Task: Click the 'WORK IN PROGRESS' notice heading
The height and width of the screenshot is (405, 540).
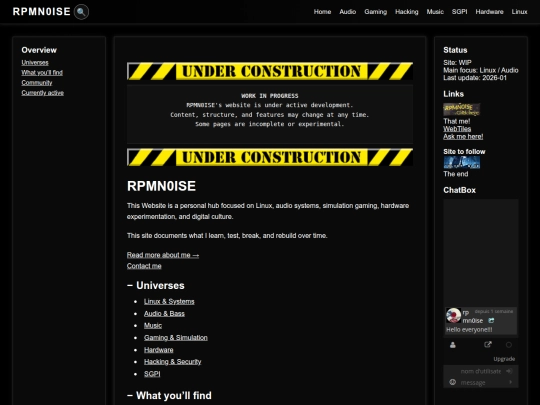Action: [270, 96]
